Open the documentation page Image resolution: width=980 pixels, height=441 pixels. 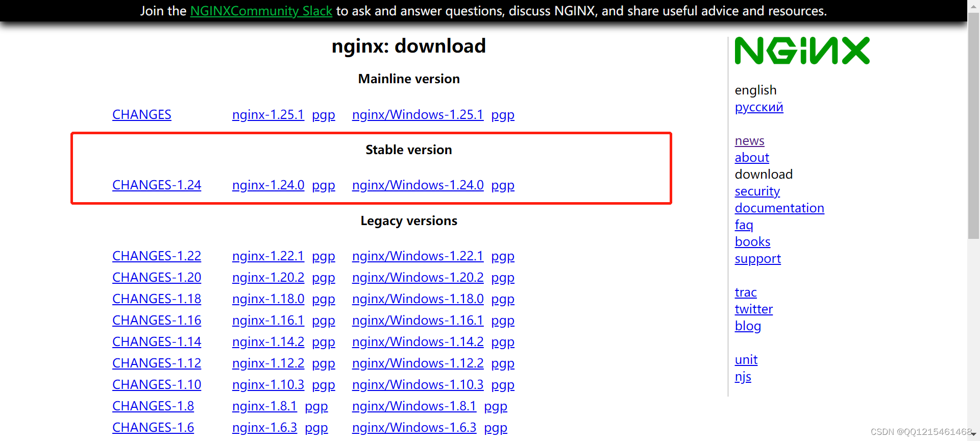click(779, 208)
